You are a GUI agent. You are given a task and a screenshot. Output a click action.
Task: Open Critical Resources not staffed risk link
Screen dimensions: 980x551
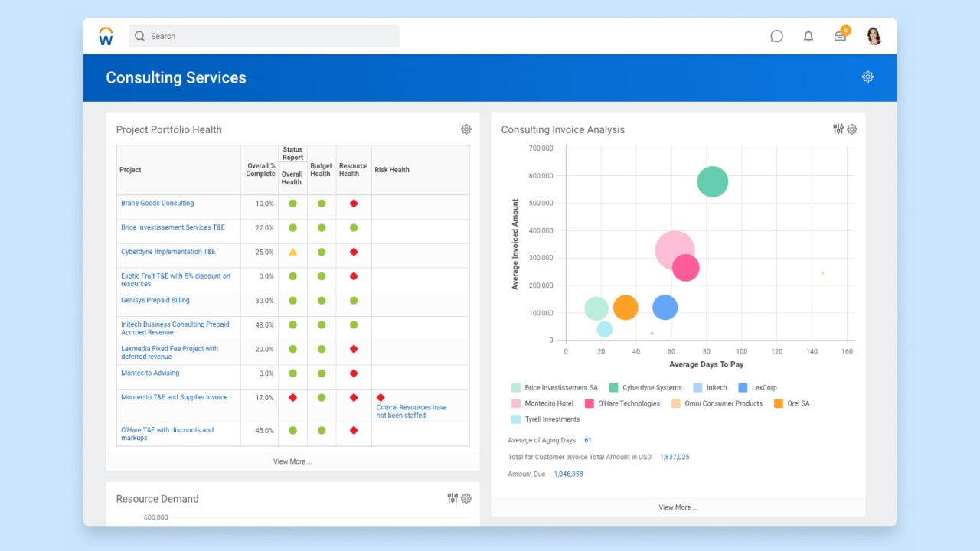pyautogui.click(x=411, y=412)
